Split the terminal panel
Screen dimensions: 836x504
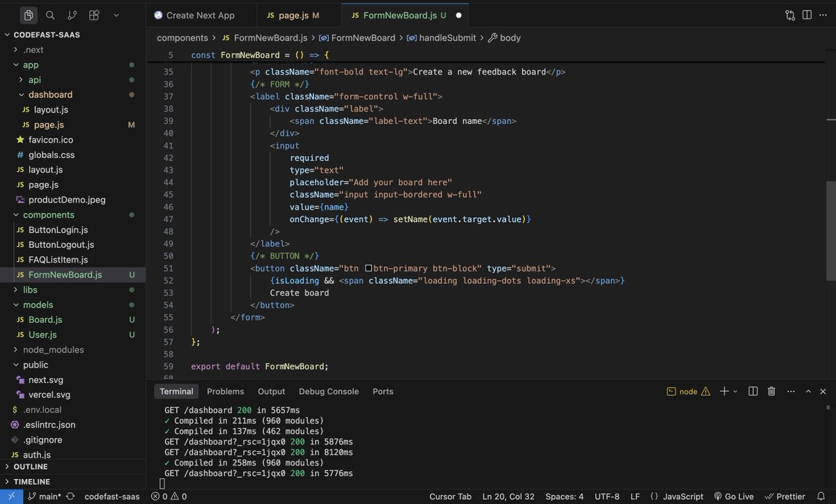click(753, 391)
